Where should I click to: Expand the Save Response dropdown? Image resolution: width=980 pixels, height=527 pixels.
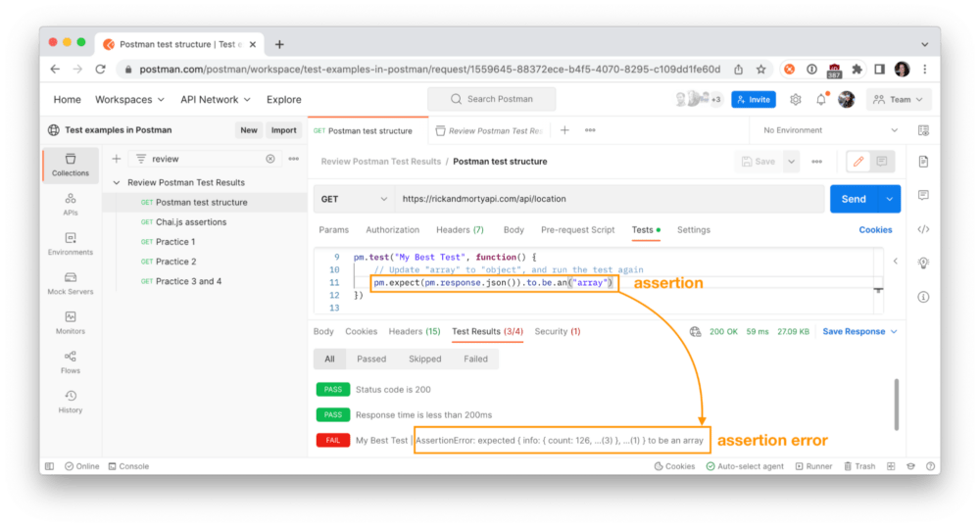tap(860, 331)
